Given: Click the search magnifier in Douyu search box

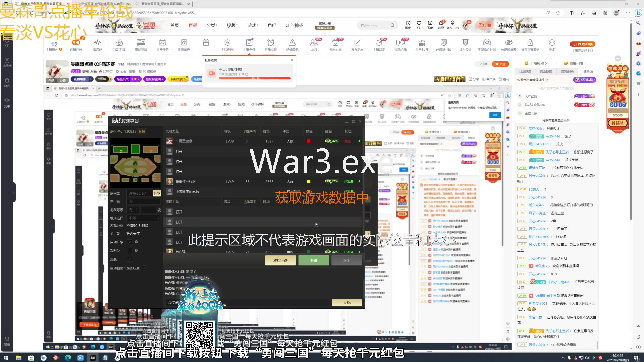Looking at the screenshot, I should coord(392,25).
